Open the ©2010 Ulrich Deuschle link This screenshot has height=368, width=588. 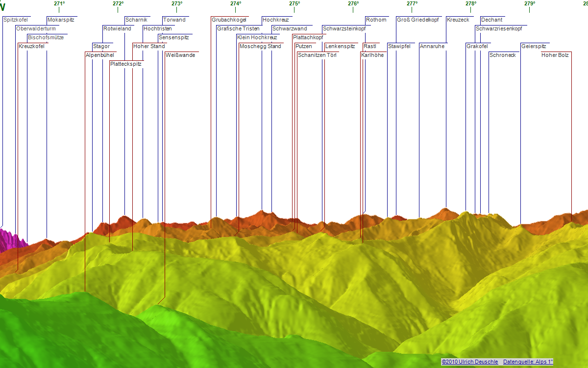tap(469, 362)
